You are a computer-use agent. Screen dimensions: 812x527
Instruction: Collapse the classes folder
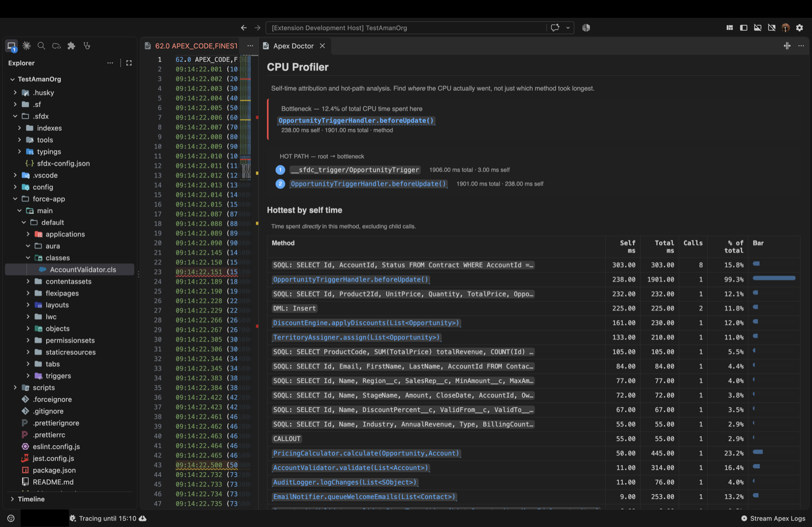(28, 258)
